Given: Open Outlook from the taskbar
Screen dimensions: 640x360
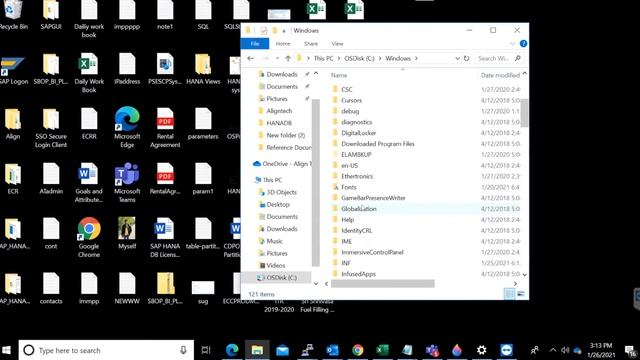Looking at the screenshot, I should tap(333, 350).
